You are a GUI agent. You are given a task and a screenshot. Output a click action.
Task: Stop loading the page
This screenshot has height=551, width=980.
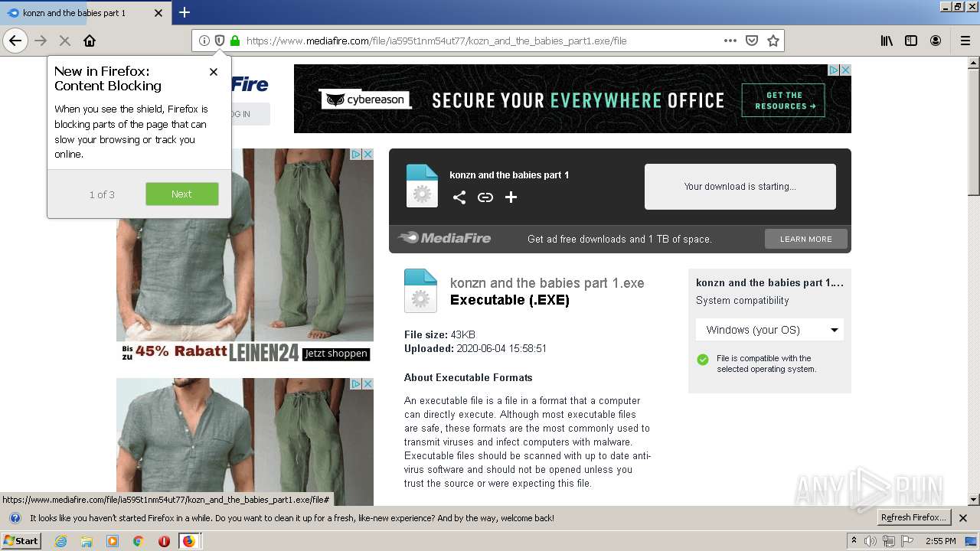[65, 41]
